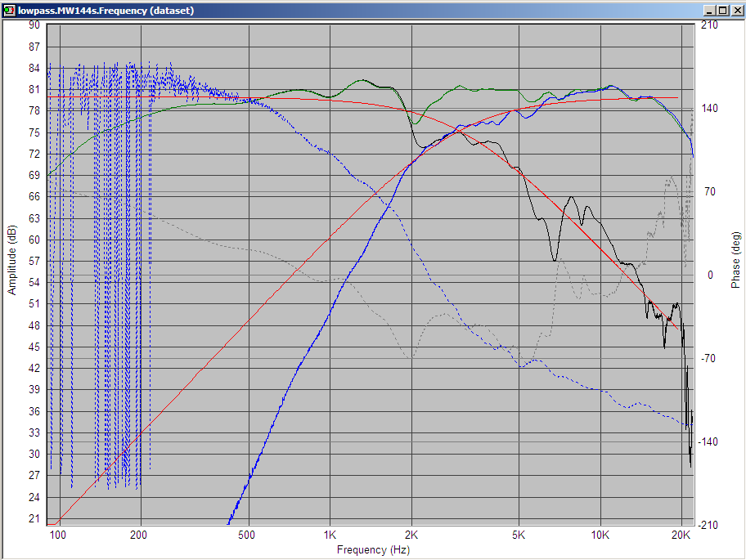The height and width of the screenshot is (560, 746).
Task: Click the 500 frequency tick label
Action: 246,535
